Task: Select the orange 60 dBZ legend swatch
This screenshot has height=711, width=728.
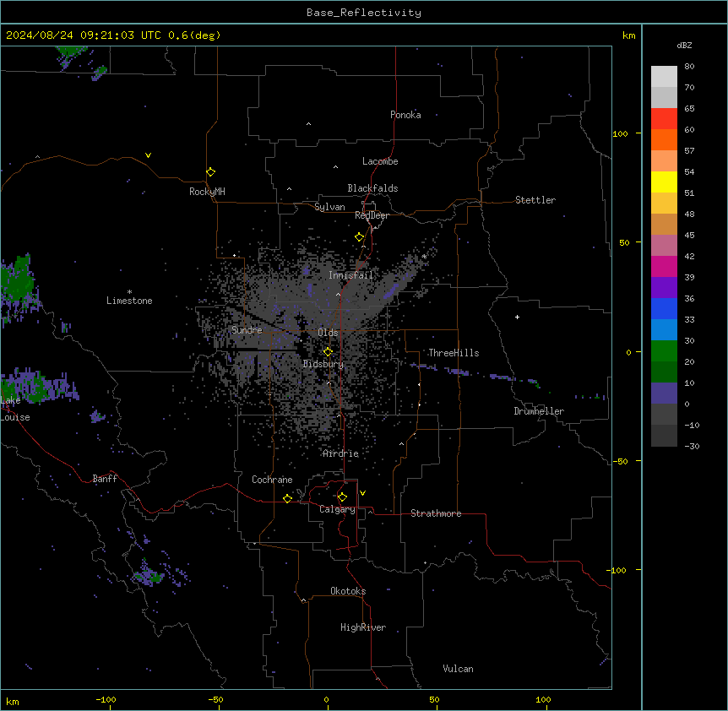Action: [x=664, y=139]
